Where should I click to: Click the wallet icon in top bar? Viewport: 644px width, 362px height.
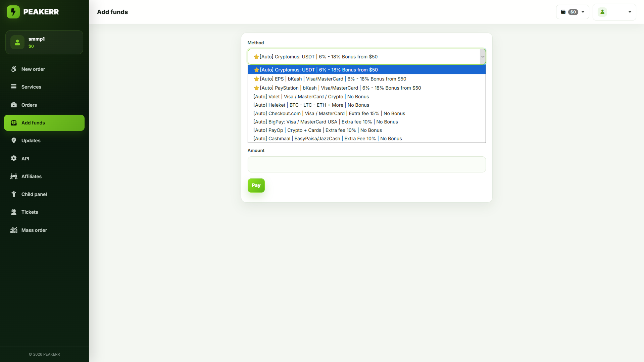click(x=563, y=12)
